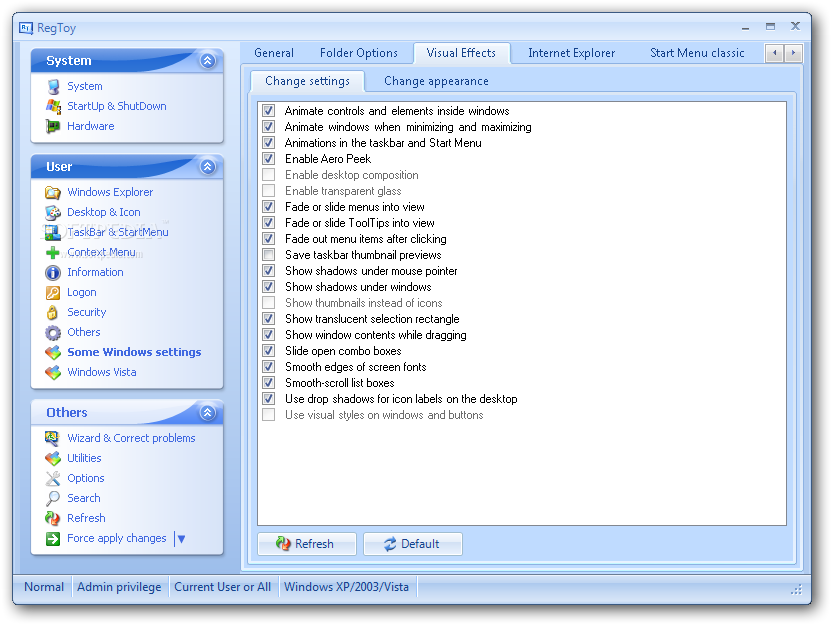The width and height of the screenshot is (832, 625).
Task: Toggle Fade or slide ToolTips into view
Action: [x=269, y=223]
